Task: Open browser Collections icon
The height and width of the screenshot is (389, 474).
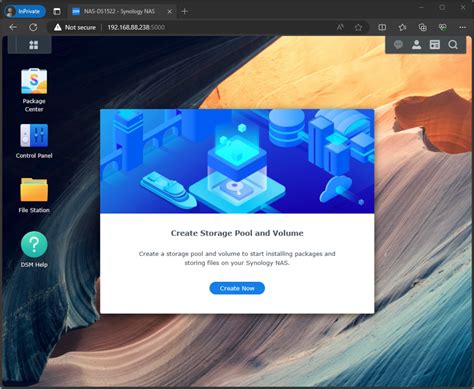Action: click(422, 27)
